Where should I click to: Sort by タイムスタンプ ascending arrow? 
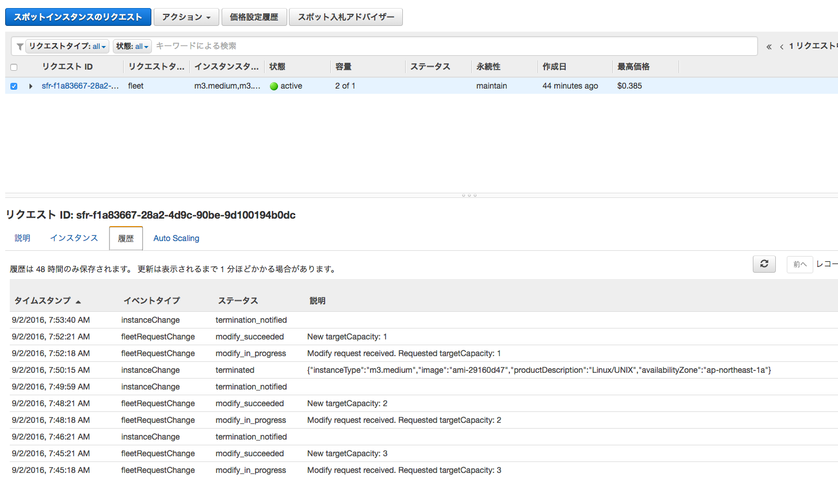coord(78,301)
